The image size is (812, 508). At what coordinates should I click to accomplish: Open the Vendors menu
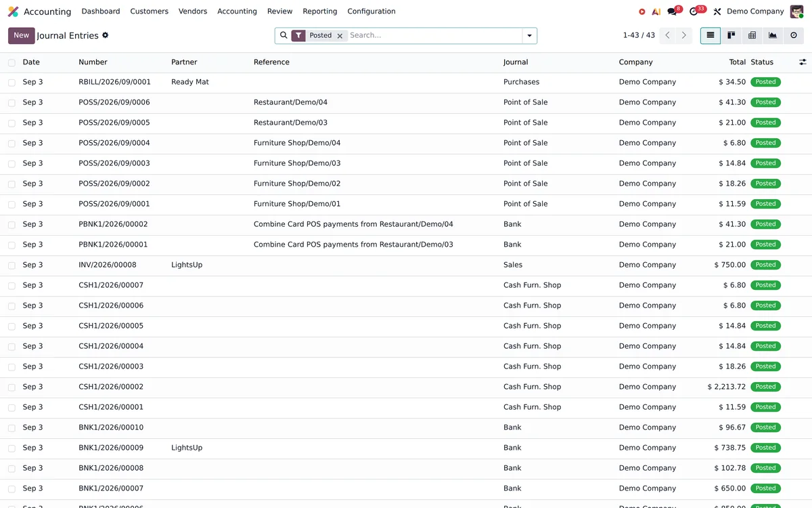tap(193, 12)
